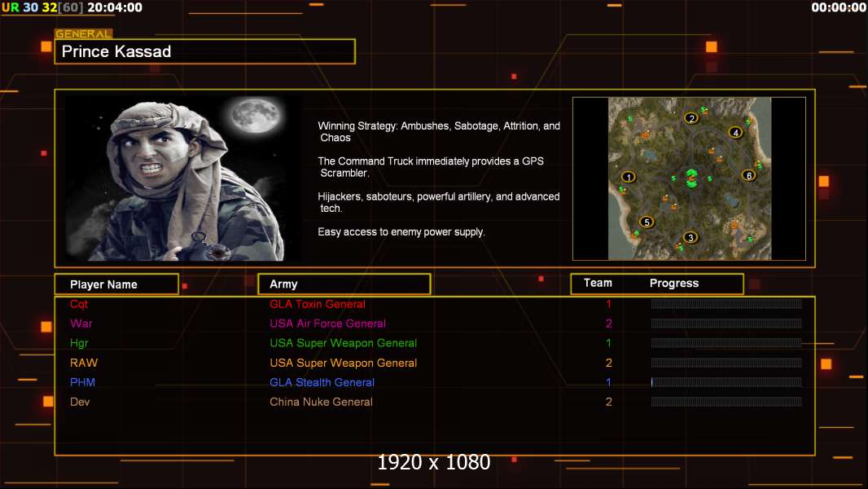Click team number for Dev

point(608,402)
